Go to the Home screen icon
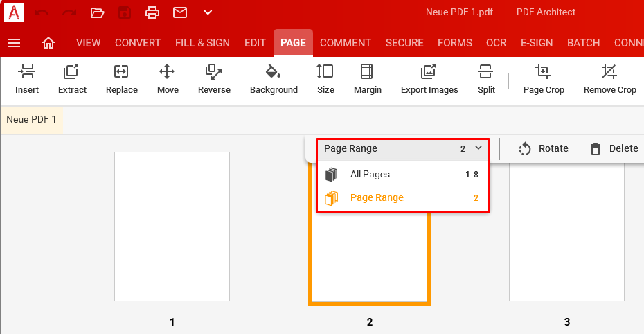 (x=48, y=43)
